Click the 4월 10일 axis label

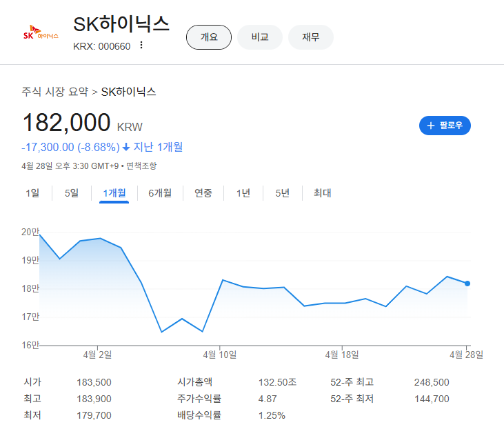(x=220, y=355)
